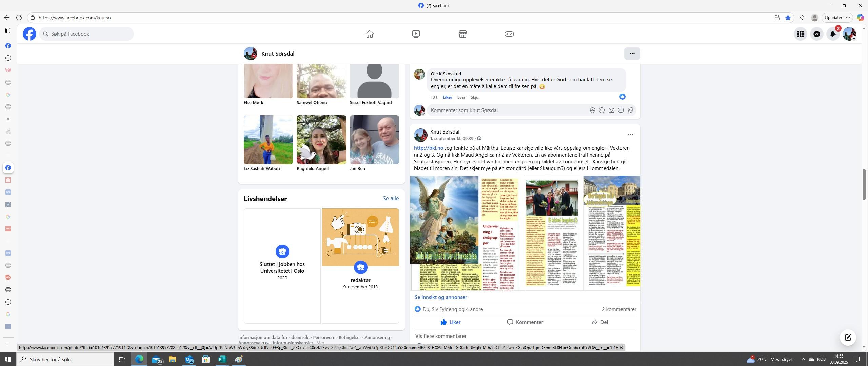Expand Vis flere kommentarer
Image resolution: width=868 pixels, height=366 pixels.
[440, 336]
